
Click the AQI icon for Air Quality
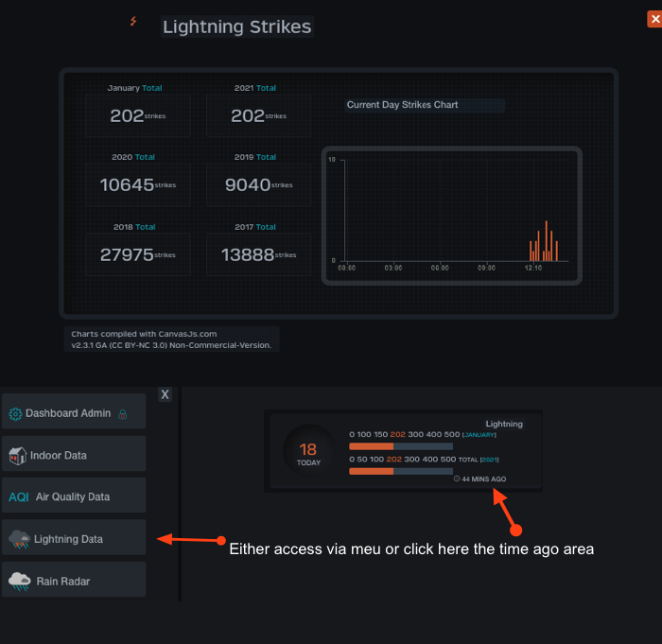click(x=19, y=497)
